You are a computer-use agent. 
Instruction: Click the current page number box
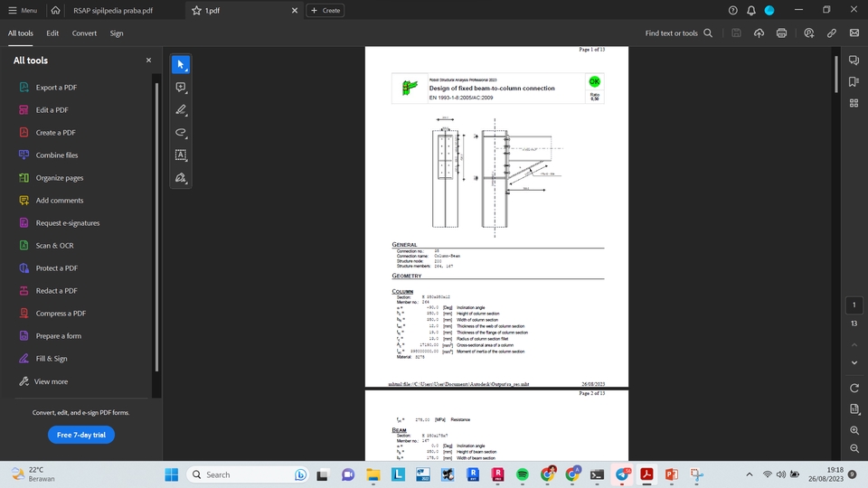pos(854,305)
